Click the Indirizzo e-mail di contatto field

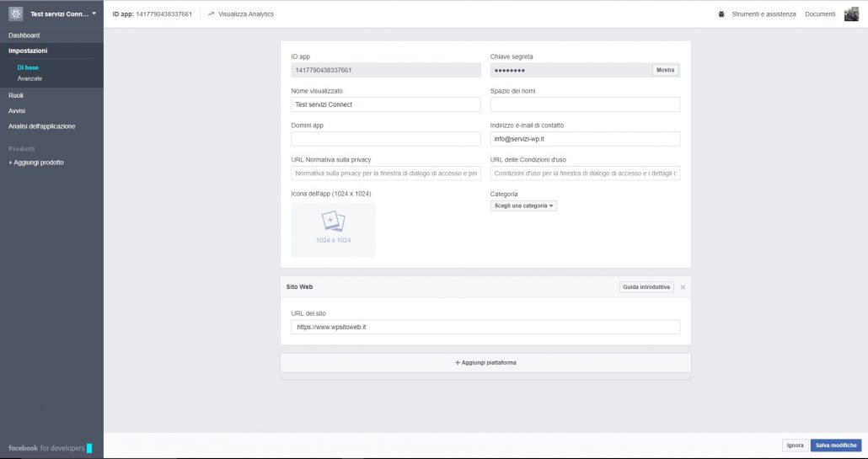pyautogui.click(x=585, y=139)
